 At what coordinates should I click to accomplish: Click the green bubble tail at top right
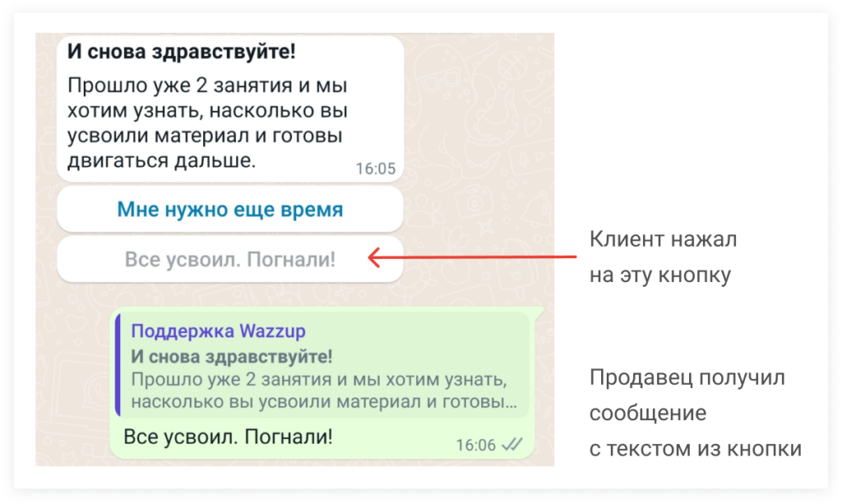point(538,311)
